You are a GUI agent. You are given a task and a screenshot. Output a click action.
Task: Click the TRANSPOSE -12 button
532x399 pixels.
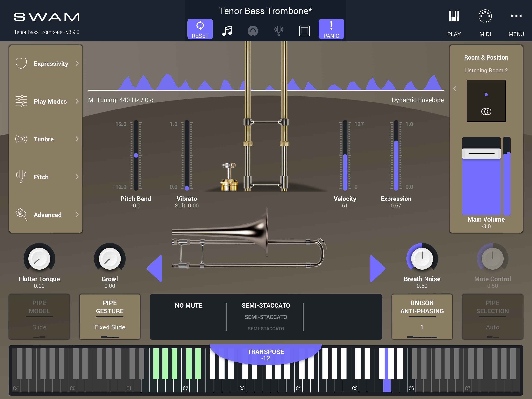266,355
